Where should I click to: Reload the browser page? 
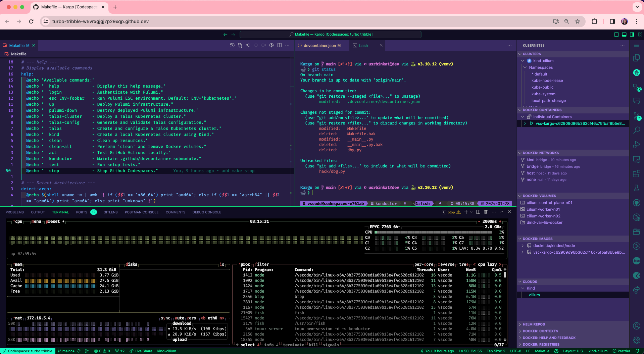coord(31,21)
